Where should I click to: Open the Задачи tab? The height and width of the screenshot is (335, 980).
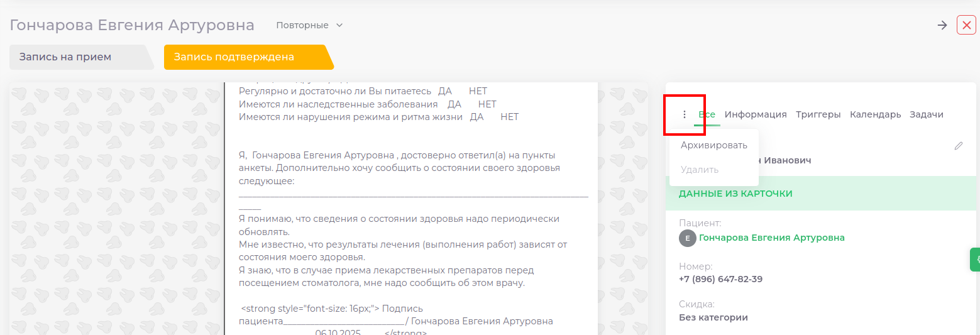926,114
